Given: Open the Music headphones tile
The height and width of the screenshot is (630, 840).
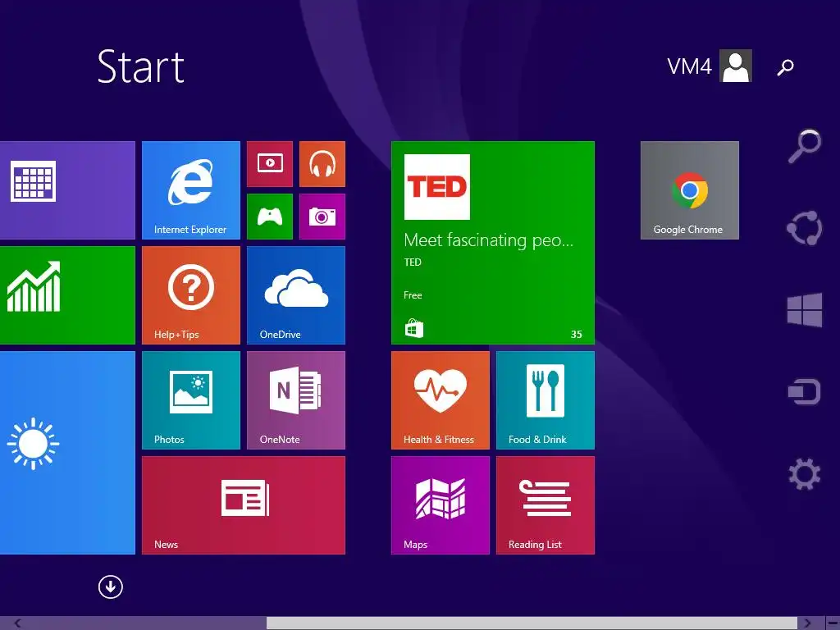Looking at the screenshot, I should click(x=322, y=164).
